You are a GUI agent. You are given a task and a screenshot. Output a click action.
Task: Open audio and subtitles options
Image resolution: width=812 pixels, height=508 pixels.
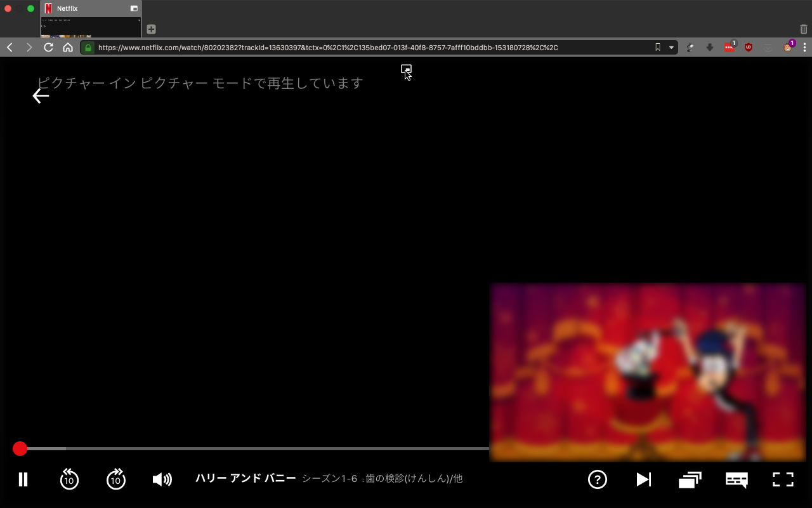(737, 480)
